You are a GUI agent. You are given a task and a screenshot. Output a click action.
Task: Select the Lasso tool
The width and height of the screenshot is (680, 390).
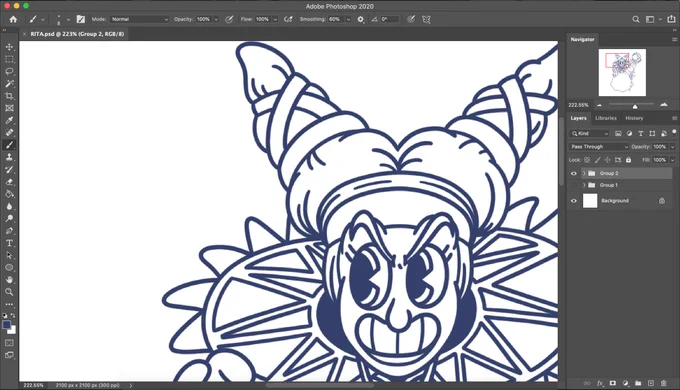(x=9, y=71)
